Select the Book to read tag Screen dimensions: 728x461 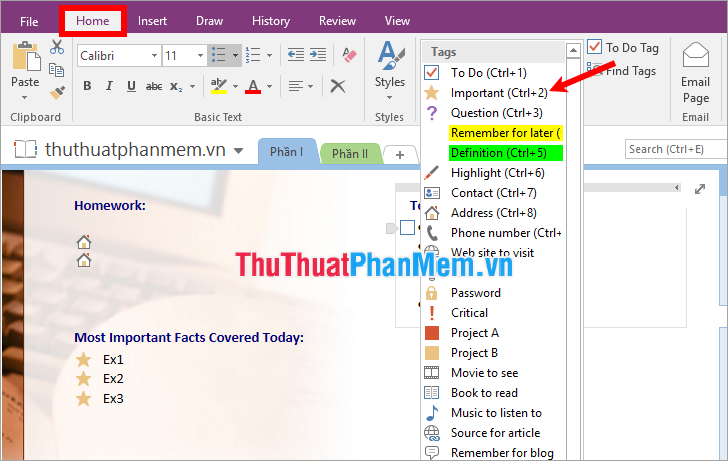(494, 393)
